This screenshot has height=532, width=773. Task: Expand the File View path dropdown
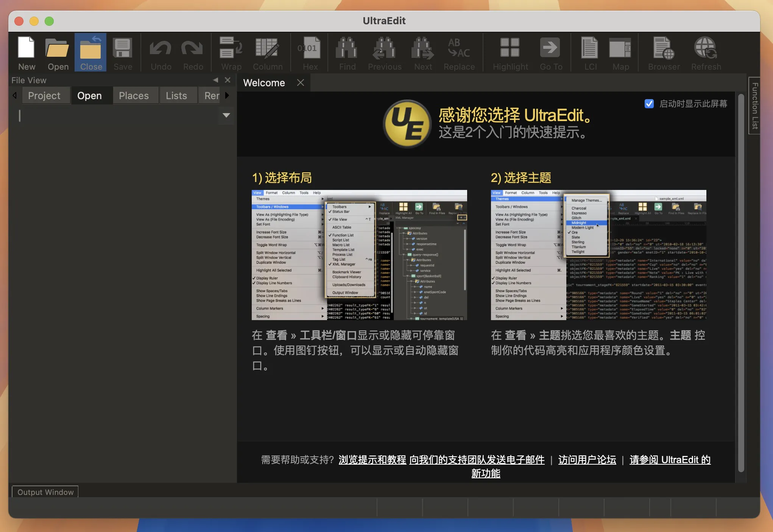point(226,115)
